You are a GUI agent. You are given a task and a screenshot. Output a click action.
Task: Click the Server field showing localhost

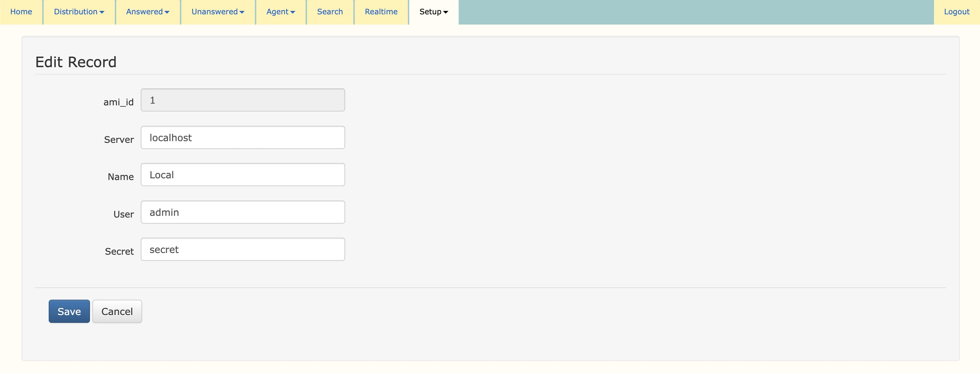[243, 137]
